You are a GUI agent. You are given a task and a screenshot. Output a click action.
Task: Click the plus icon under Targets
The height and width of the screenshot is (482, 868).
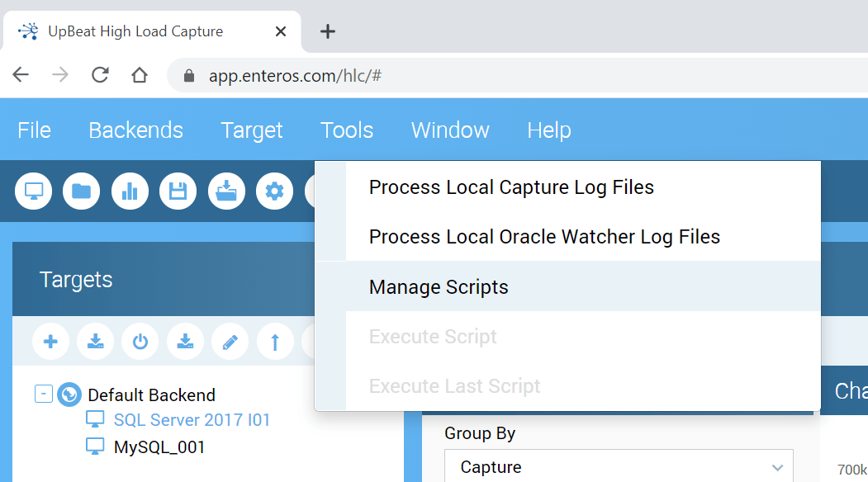pos(50,342)
